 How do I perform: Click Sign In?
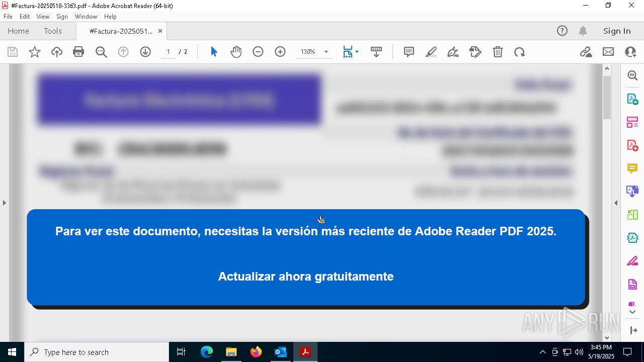pyautogui.click(x=617, y=31)
